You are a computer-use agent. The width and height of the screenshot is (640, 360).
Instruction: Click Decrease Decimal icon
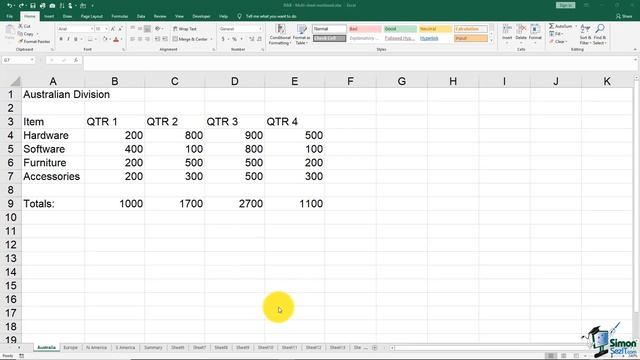(259, 39)
